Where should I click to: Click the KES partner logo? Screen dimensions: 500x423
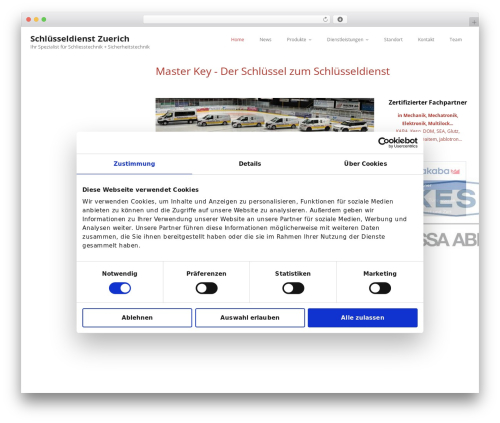tap(451, 199)
